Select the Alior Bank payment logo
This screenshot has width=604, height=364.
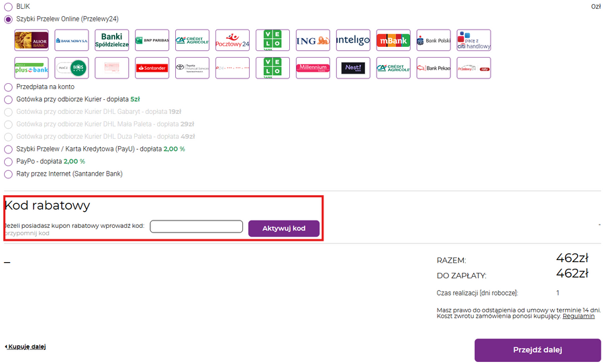31,40
